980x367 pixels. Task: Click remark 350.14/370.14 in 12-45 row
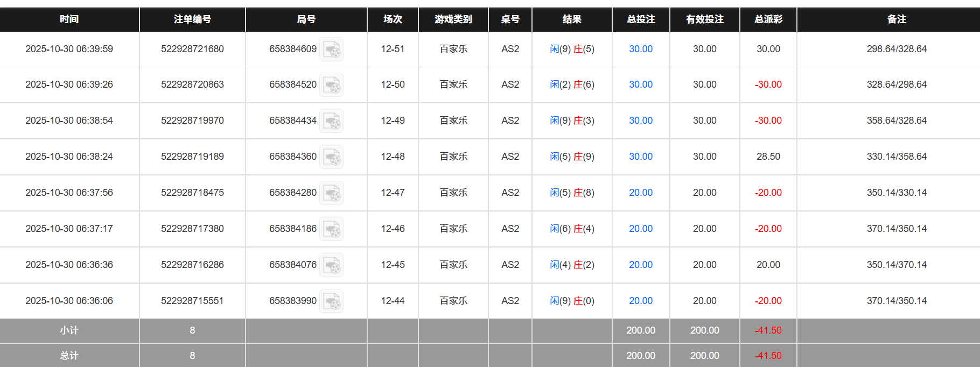point(897,265)
